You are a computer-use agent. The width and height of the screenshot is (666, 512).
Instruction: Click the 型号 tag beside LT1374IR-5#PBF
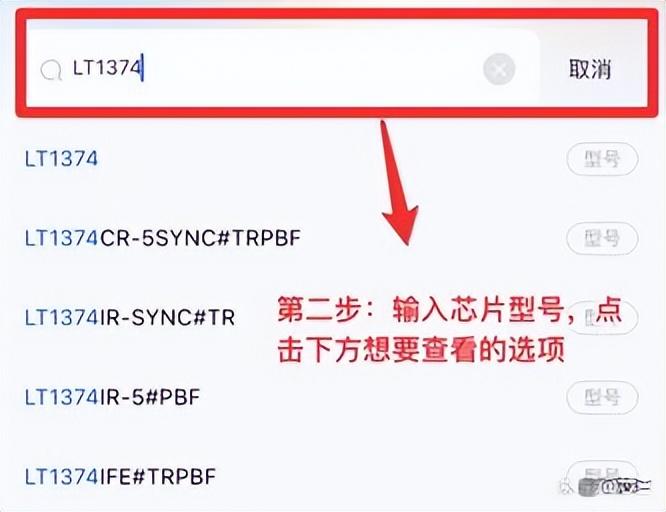coord(602,397)
